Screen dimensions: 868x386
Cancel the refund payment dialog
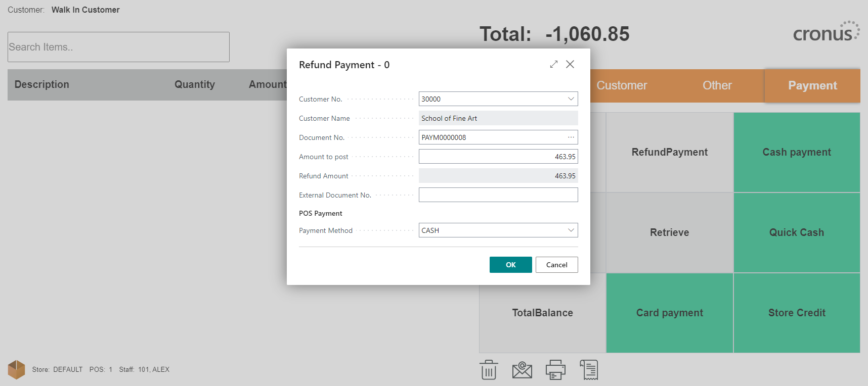[557, 265]
